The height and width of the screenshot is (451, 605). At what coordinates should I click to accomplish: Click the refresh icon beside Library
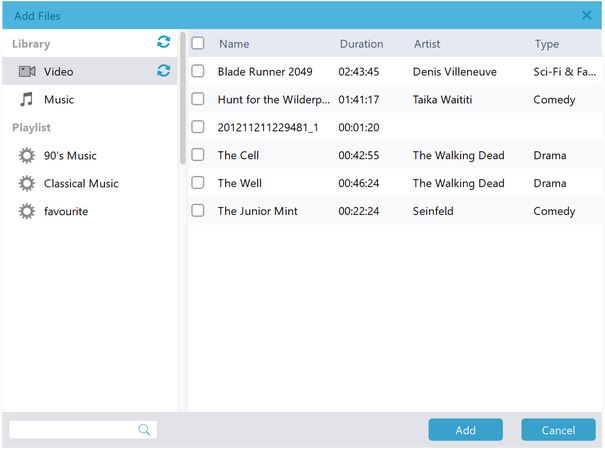click(163, 42)
